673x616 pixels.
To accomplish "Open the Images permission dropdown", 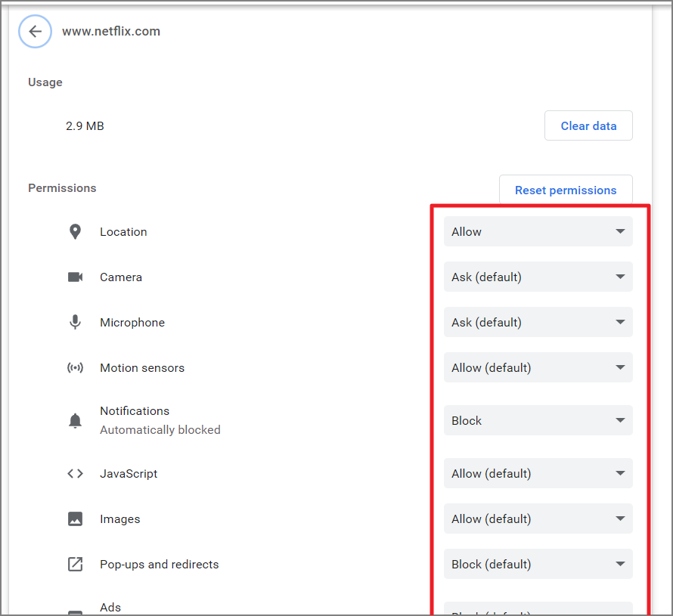I will click(538, 518).
